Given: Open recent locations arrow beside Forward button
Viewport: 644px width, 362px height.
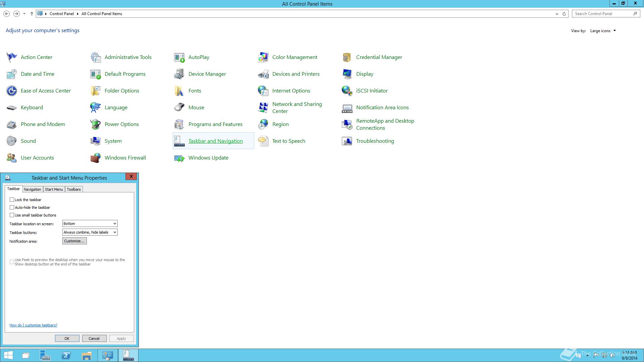Looking at the screenshot, I should point(24,14).
